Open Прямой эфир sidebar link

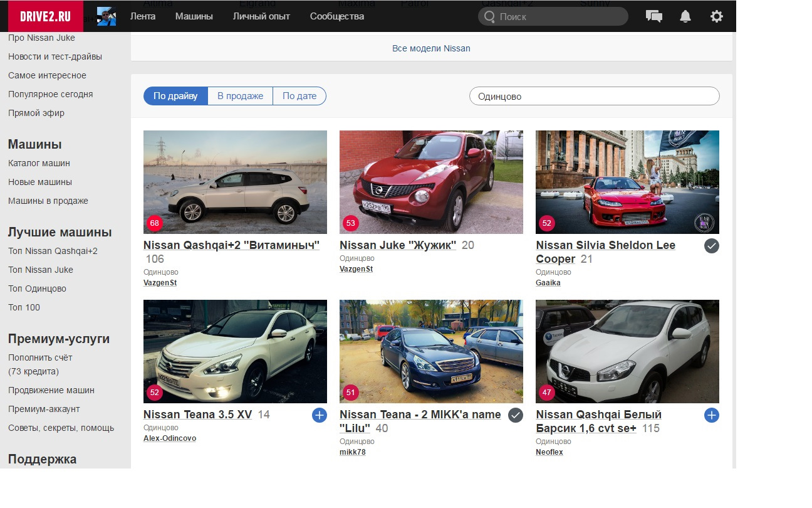coord(36,113)
